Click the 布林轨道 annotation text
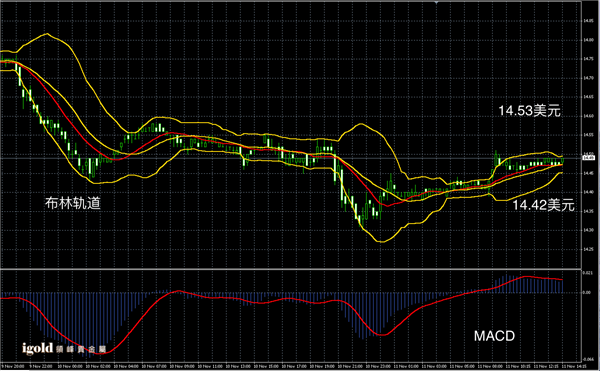 click(x=73, y=203)
